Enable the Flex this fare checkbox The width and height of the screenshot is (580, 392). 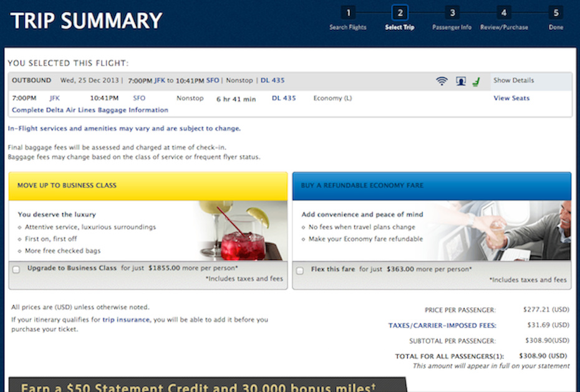click(300, 270)
